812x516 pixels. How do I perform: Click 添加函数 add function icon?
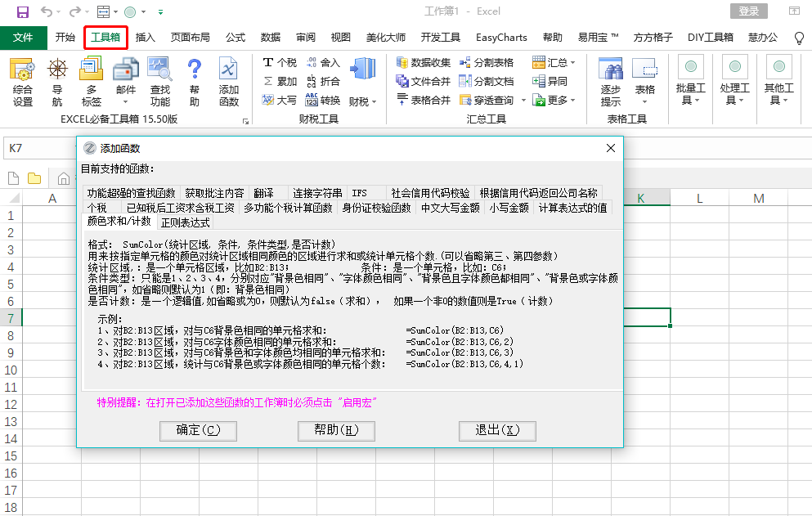coord(228,82)
